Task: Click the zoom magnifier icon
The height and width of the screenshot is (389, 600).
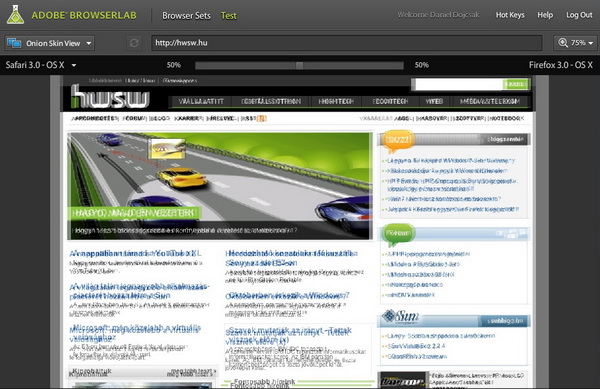Action: [563, 42]
